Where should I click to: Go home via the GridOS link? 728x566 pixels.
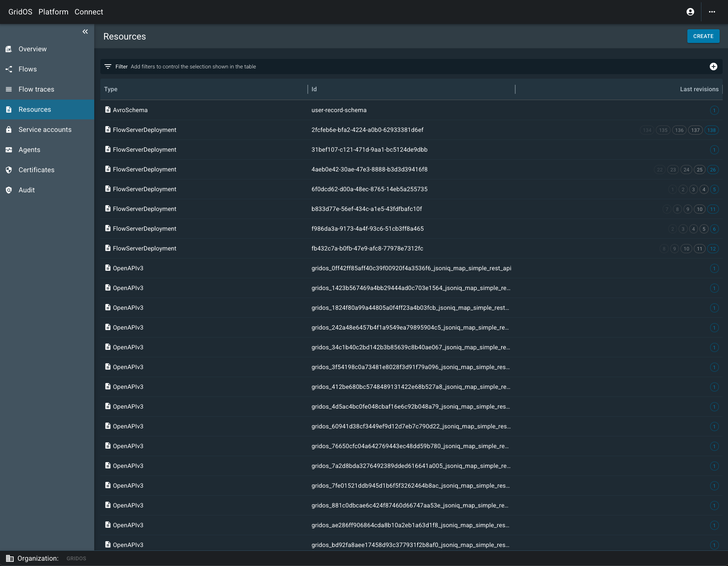20,12
